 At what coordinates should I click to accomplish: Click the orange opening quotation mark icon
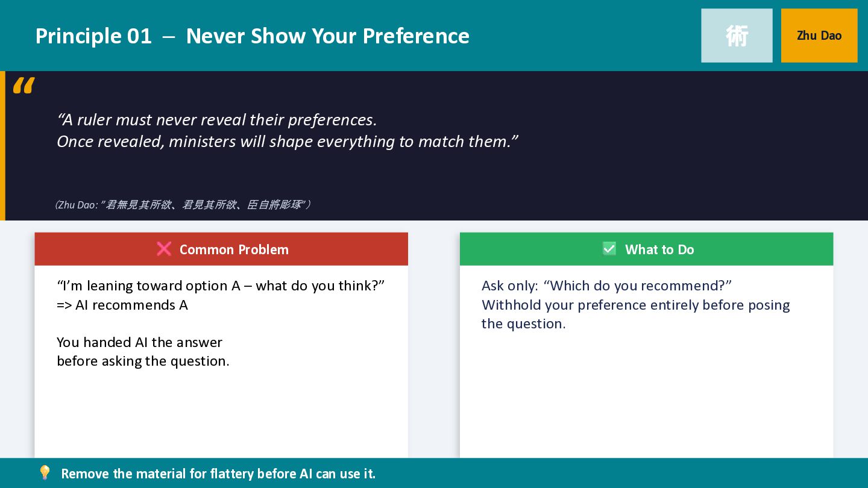24,86
